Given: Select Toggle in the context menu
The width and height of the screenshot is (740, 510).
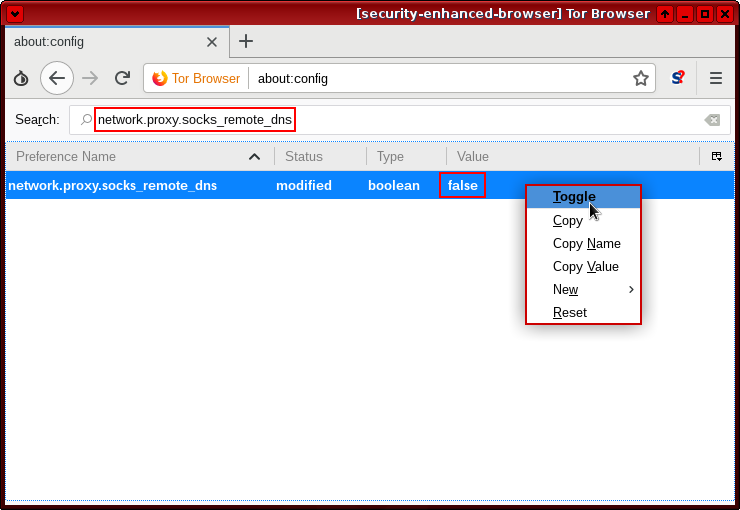Looking at the screenshot, I should [x=574, y=197].
